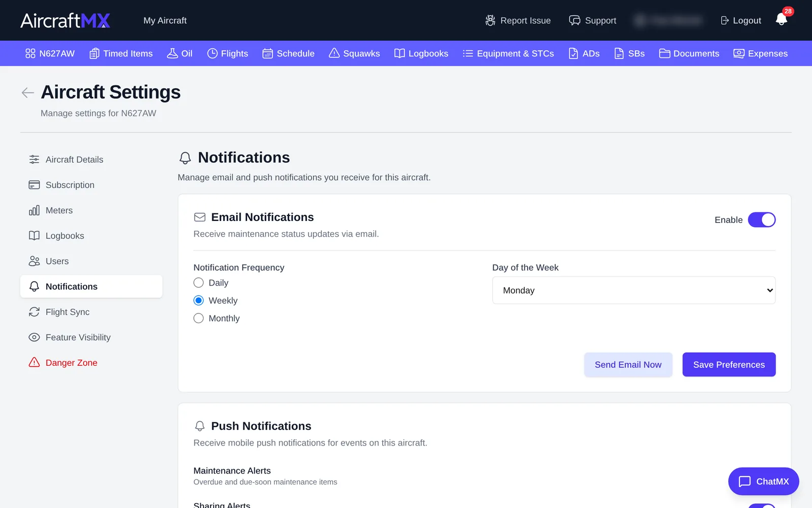Click the Save Preferences button
Screen dimensions: 812x508
729,365
